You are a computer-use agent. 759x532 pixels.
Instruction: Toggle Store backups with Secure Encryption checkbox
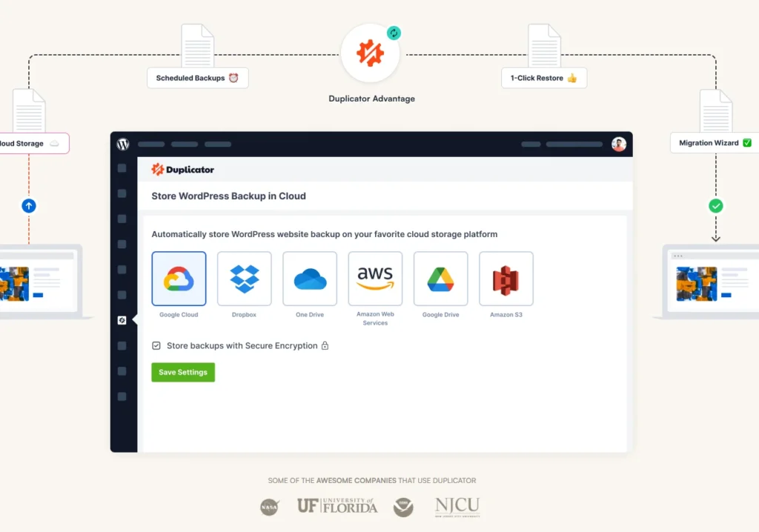156,345
